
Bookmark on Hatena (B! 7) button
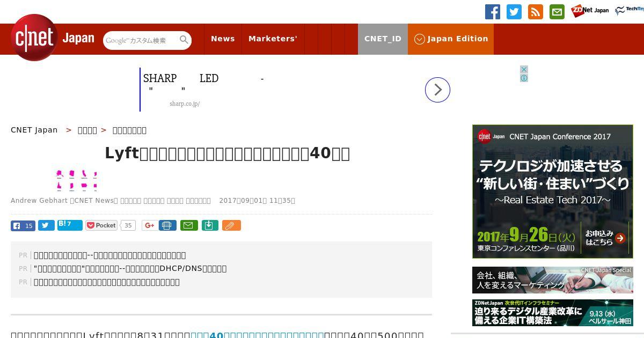click(70, 225)
